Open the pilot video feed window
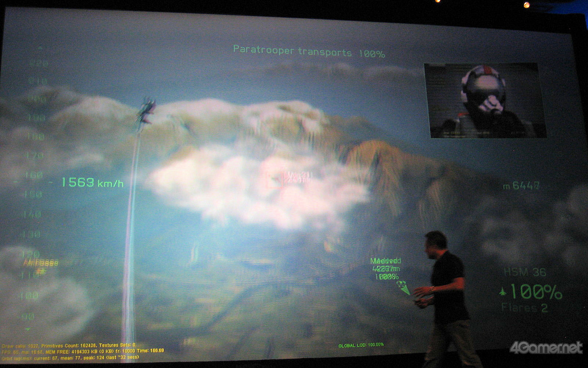 tap(485, 100)
